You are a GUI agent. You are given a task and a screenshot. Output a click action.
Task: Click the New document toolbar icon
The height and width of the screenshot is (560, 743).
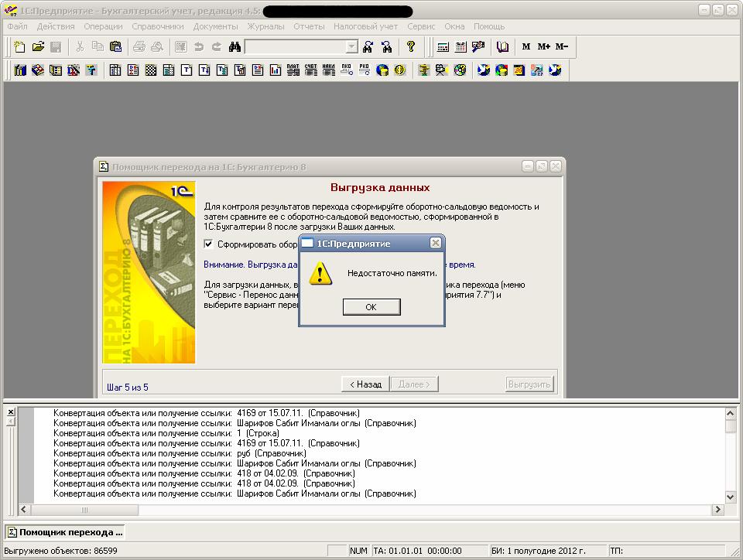[x=19, y=46]
